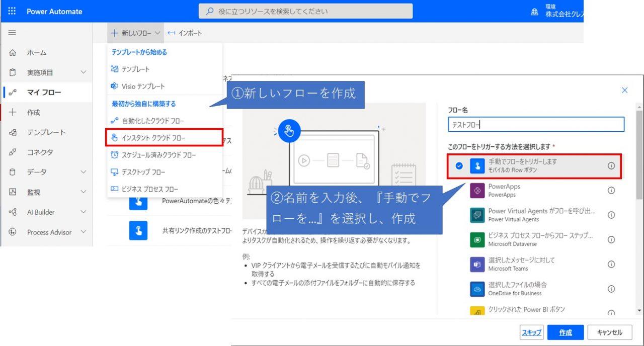Open the 共有リンク作成のテストフロー flow
Screen dimensions: 644x346
pyautogui.click(x=196, y=231)
